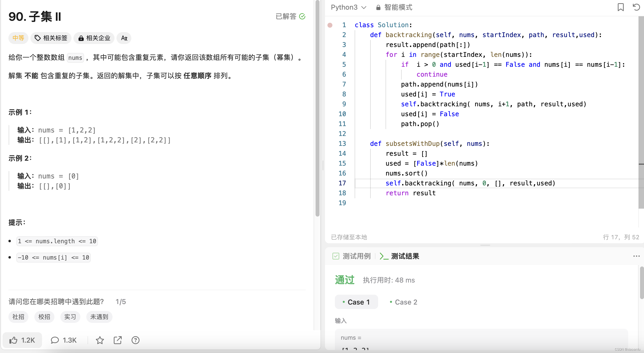Click the undo/rotate-left icon
The height and width of the screenshot is (353, 644).
[x=636, y=6]
